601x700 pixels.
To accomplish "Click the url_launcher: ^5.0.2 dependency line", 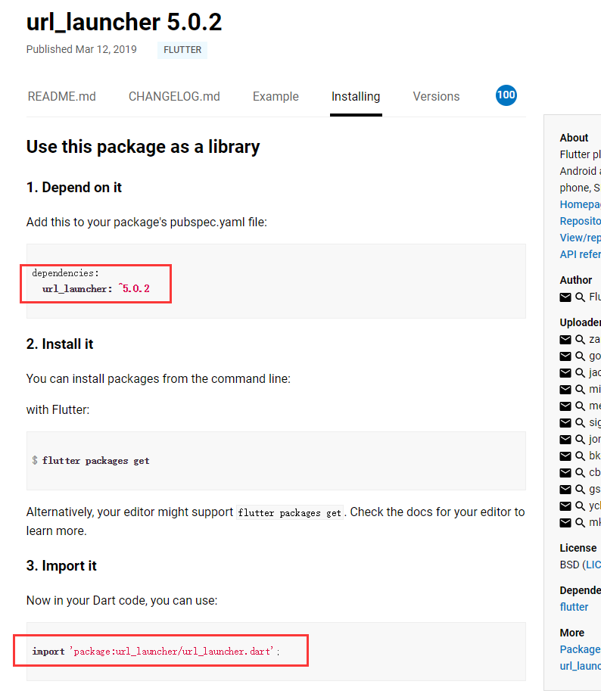I will 96,289.
